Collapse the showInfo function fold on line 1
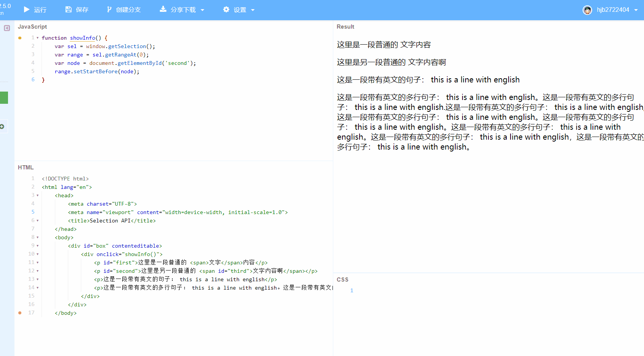The width and height of the screenshot is (644, 356). (x=37, y=38)
